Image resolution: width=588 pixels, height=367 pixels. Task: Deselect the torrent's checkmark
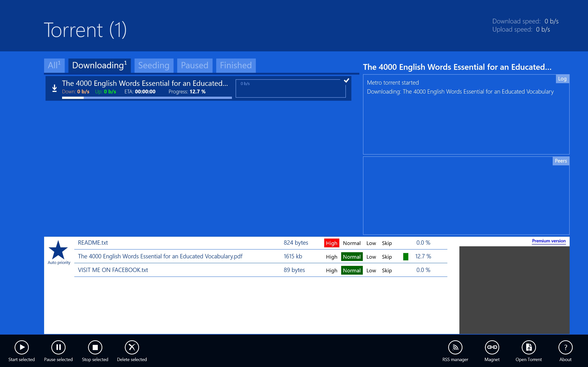point(346,80)
